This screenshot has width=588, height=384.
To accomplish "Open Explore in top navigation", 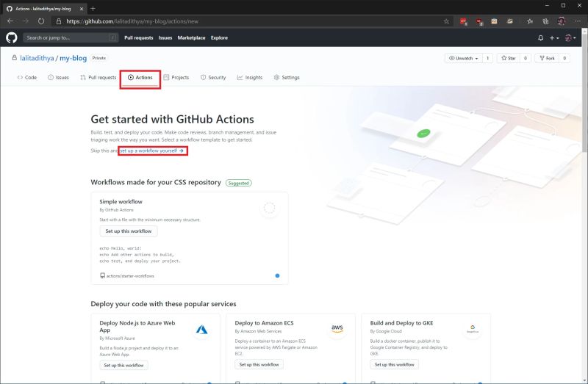I will coord(219,38).
